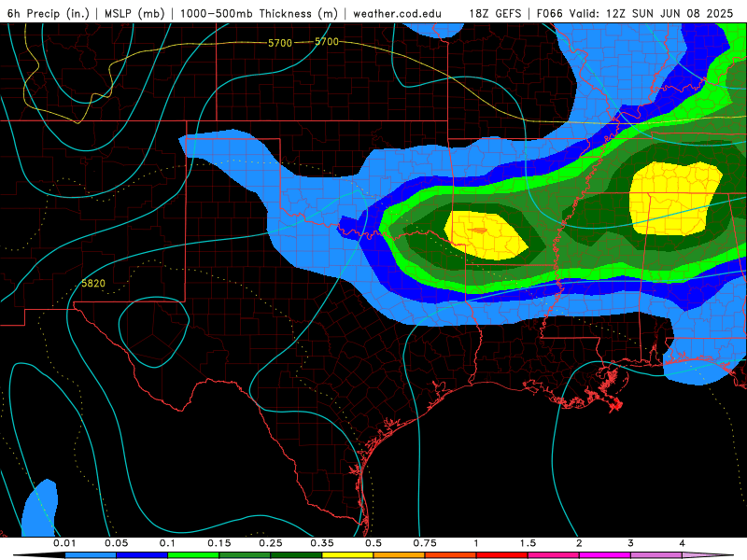747x560 pixels.
Task: Select the yellow 0.35 legend swatch
Action: [x=347, y=555]
